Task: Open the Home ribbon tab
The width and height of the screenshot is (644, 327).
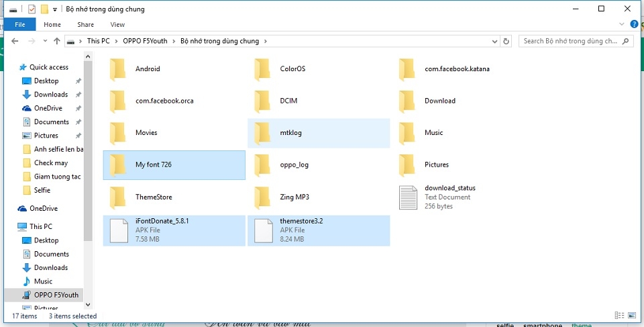Action: point(52,25)
